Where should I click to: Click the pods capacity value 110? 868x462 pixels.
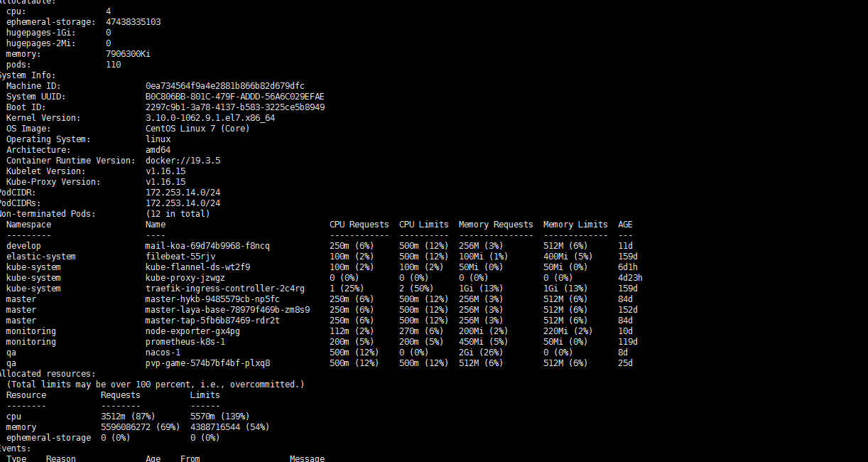[x=113, y=65]
